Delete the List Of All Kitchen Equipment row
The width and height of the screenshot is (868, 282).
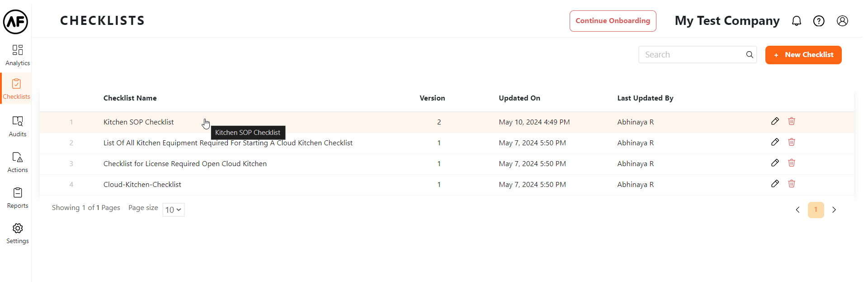pos(792,142)
